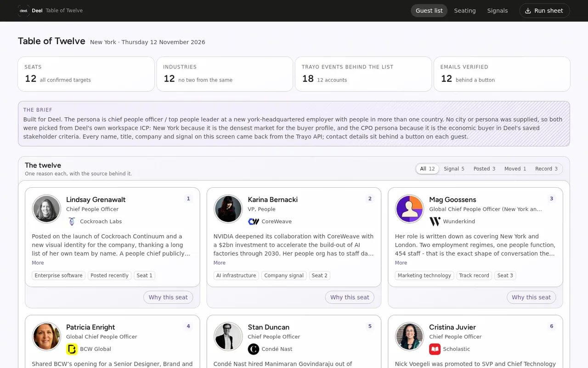Click the Marketing technology tag
Screen dimensions: 588x368
(424, 276)
